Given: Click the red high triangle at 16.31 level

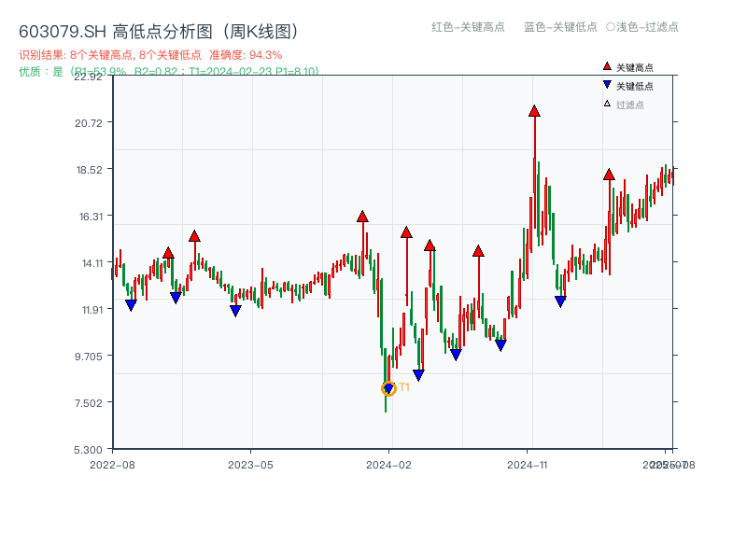Looking at the screenshot, I should click(x=362, y=217).
